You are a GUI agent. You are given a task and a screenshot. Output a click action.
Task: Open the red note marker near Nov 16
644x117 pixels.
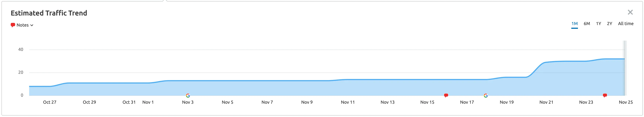pos(446,95)
